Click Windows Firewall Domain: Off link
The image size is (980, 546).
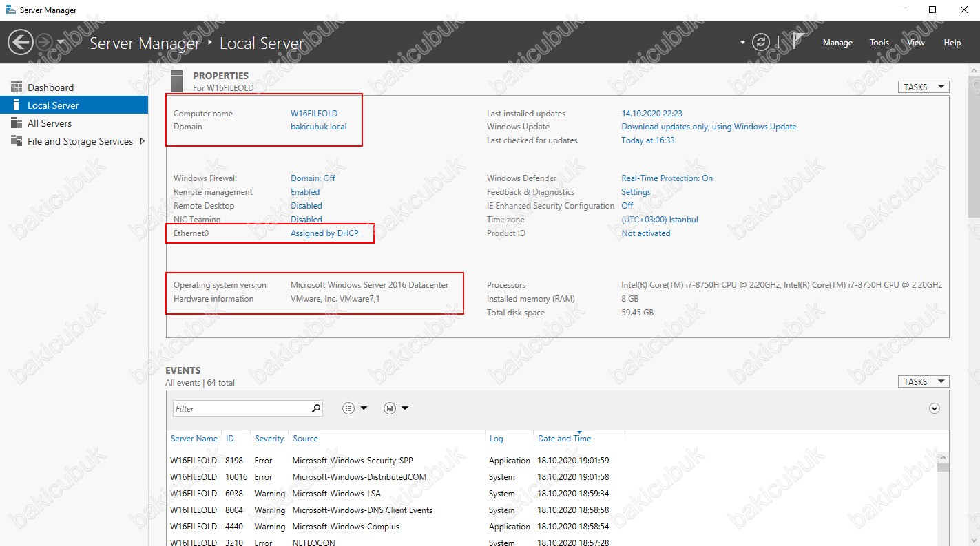[313, 178]
